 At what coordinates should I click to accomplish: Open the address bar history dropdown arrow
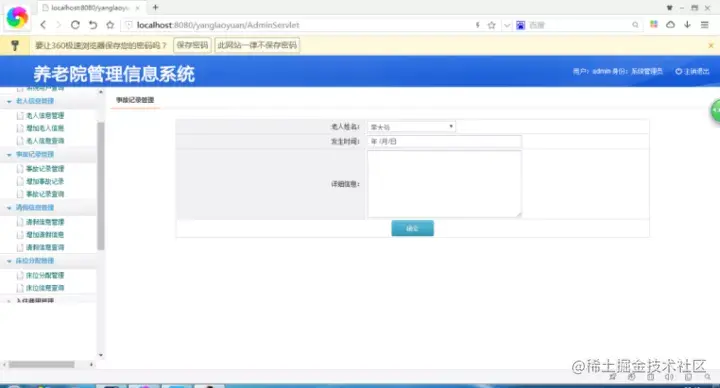pos(507,25)
